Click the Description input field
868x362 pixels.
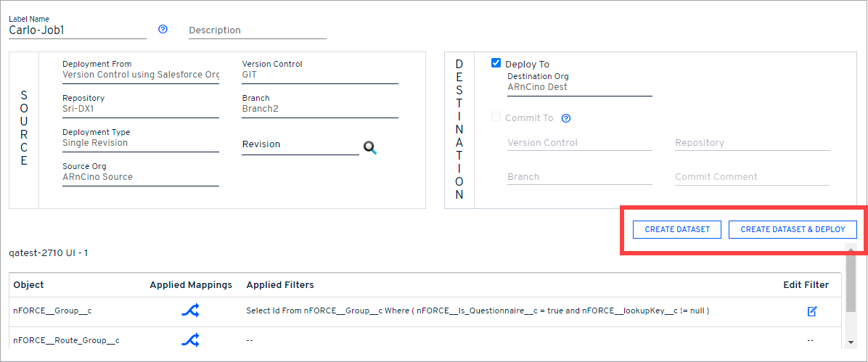click(x=257, y=30)
